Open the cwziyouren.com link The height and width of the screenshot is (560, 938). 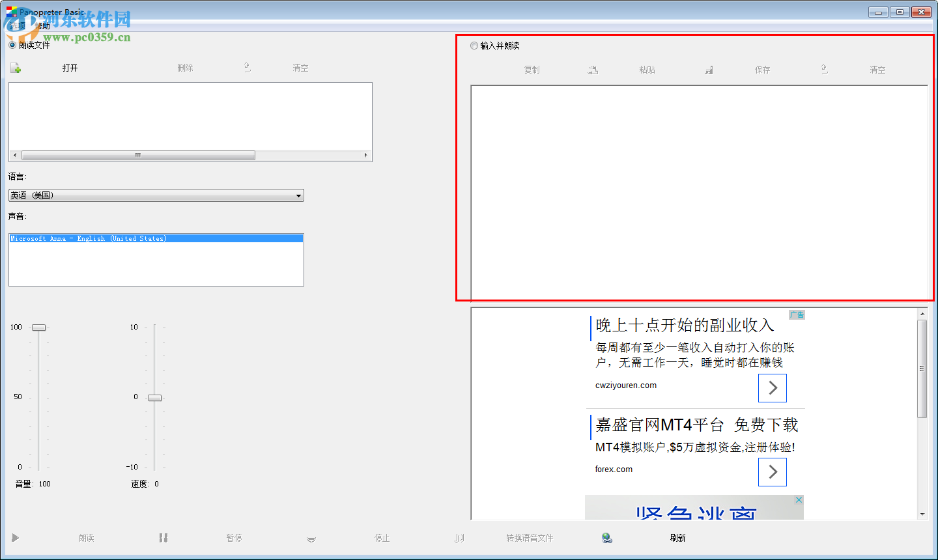(626, 385)
